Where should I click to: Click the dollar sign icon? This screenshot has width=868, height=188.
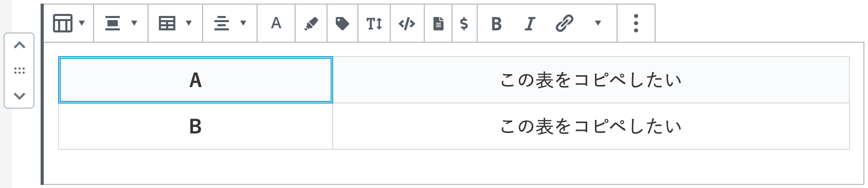[x=464, y=23]
